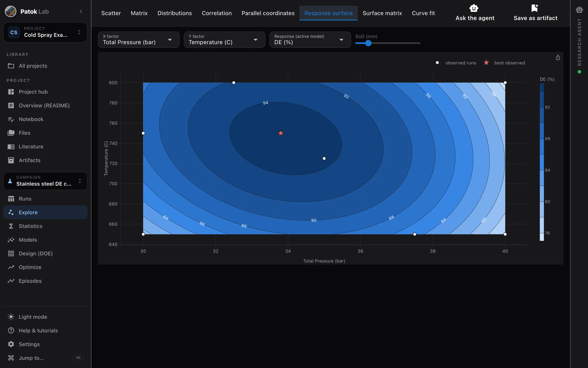Collapse the sidebar with the chevron arrow
Image resolution: width=588 pixels, height=368 pixels.
(81, 11)
